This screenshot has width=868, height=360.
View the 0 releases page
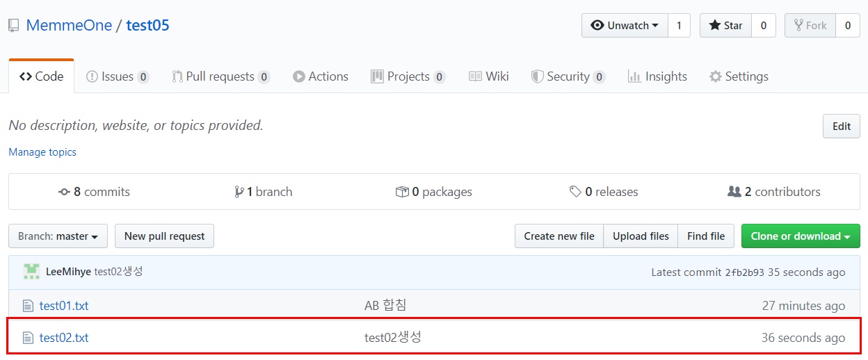tap(604, 192)
